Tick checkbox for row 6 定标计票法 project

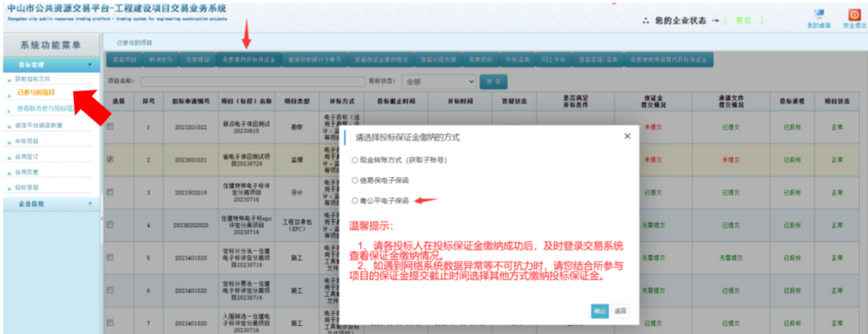tap(110, 290)
